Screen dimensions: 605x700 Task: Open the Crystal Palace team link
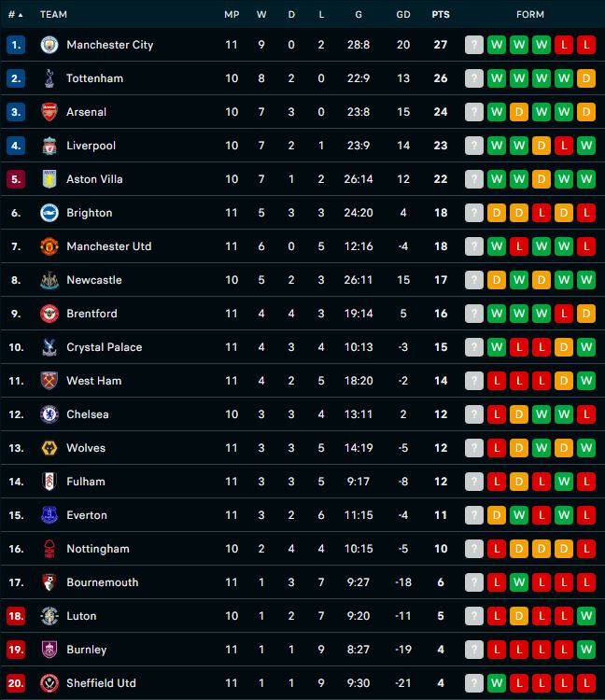coord(104,347)
